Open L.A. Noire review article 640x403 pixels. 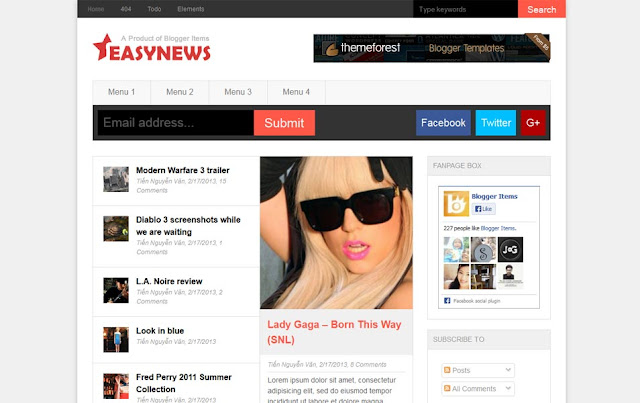(x=169, y=281)
